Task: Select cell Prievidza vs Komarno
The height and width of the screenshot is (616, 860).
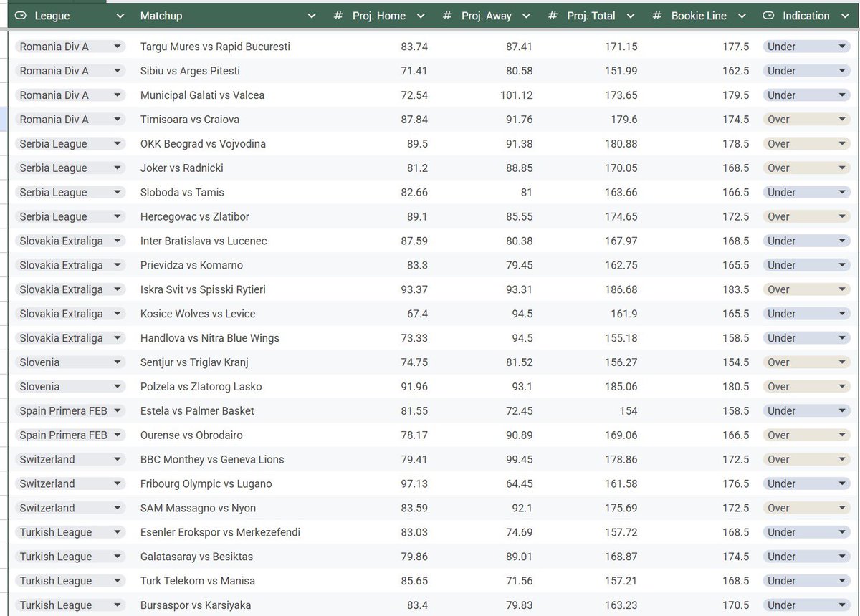Action: pos(191,265)
